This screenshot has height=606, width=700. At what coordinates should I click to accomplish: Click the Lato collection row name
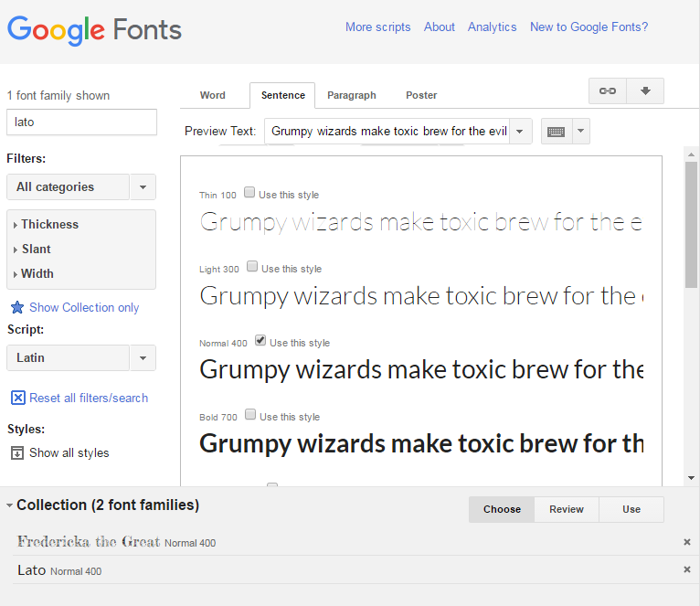coord(32,570)
